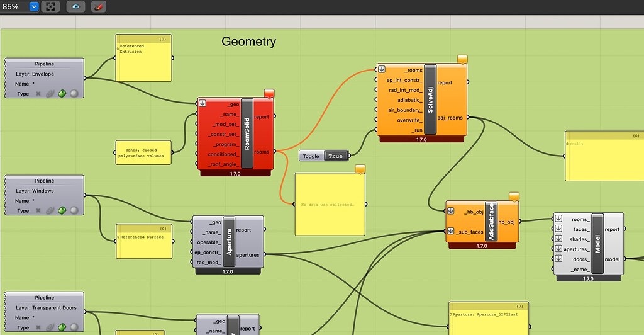
Task: Click the down-arrow on SolveAdj _rooms input
Action: click(382, 69)
